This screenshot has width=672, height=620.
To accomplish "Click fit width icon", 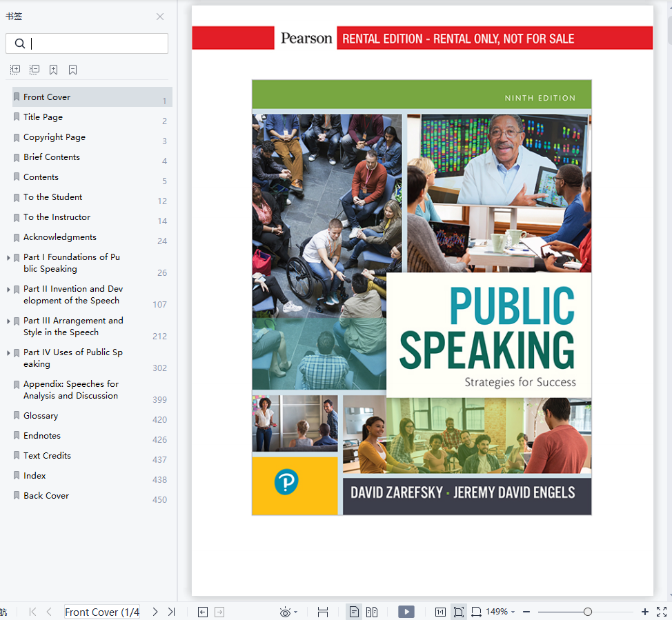I will coord(476,612).
